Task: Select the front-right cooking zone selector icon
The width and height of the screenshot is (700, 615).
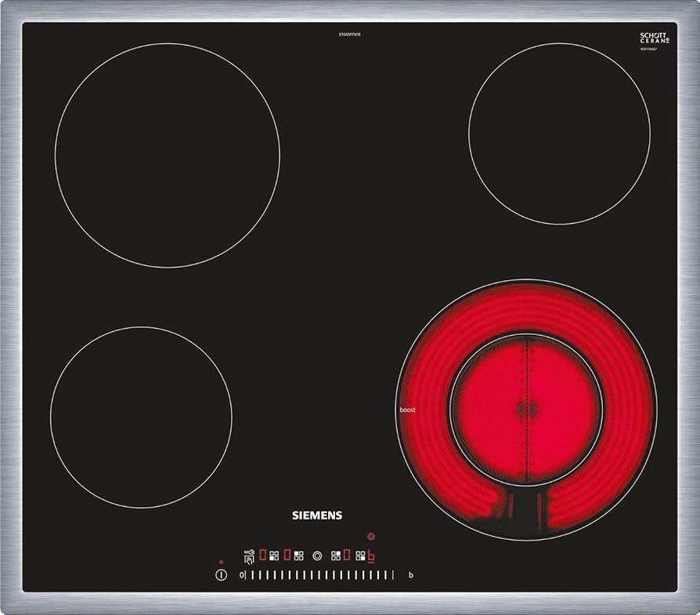Action: pyautogui.click(x=360, y=556)
